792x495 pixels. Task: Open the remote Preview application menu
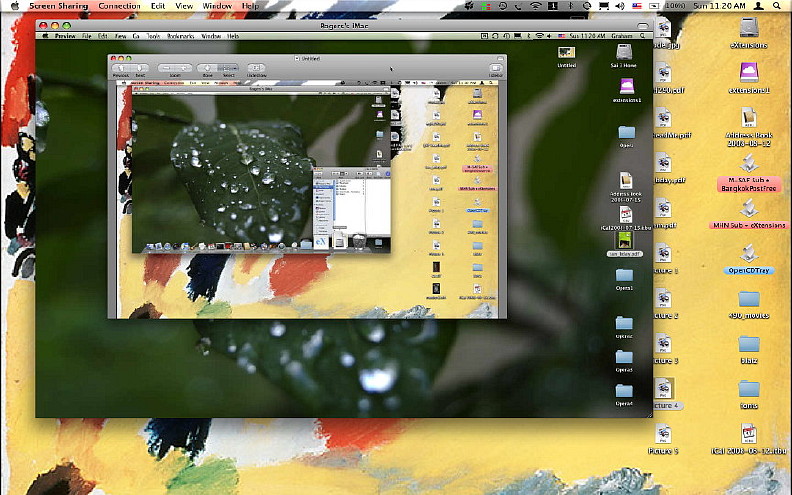[65, 36]
